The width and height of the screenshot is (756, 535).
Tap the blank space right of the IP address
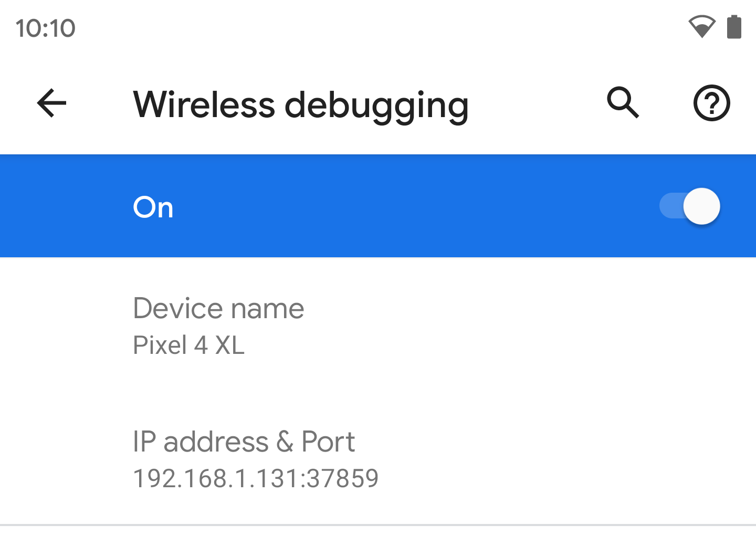(567, 478)
